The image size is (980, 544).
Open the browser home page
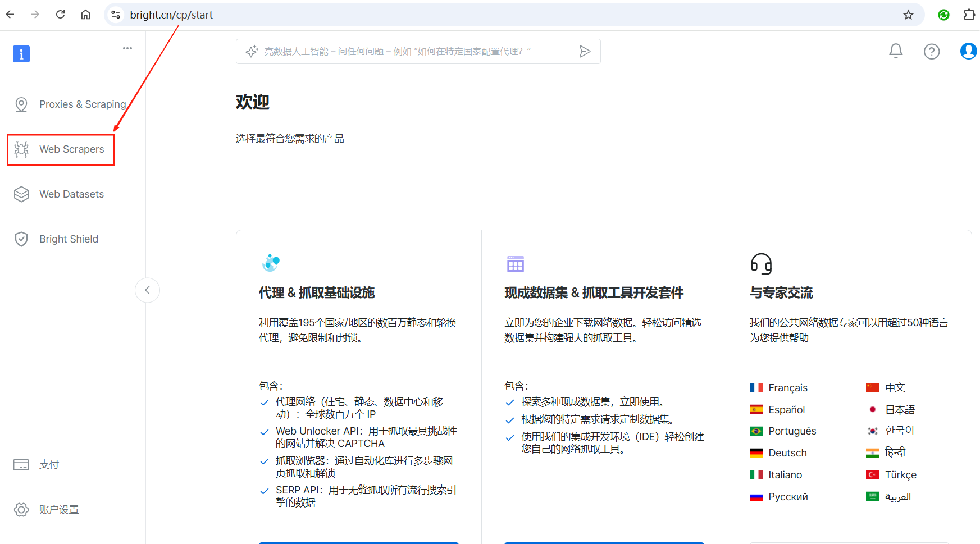tap(85, 15)
